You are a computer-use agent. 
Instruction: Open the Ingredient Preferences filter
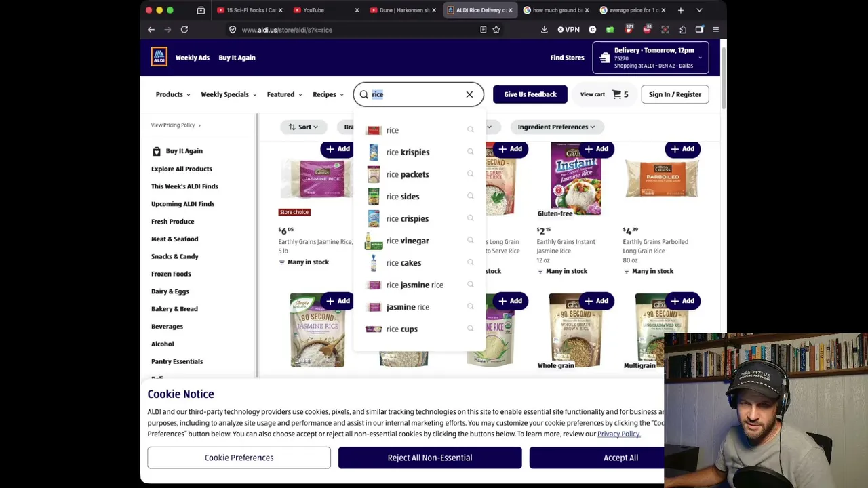tap(556, 127)
